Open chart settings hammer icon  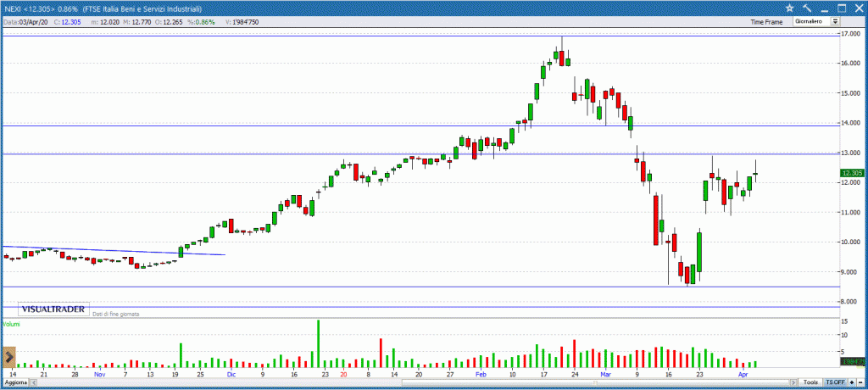pyautogui.click(x=807, y=8)
